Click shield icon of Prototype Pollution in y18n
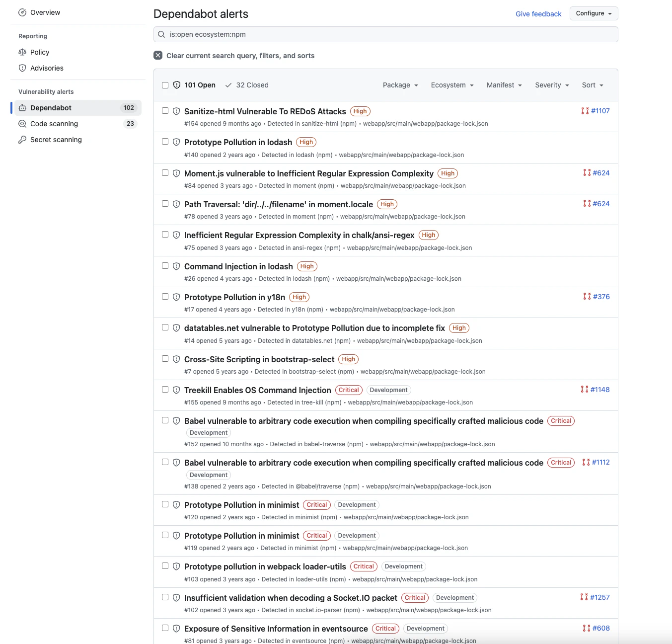The height and width of the screenshot is (644, 672). pyautogui.click(x=176, y=297)
